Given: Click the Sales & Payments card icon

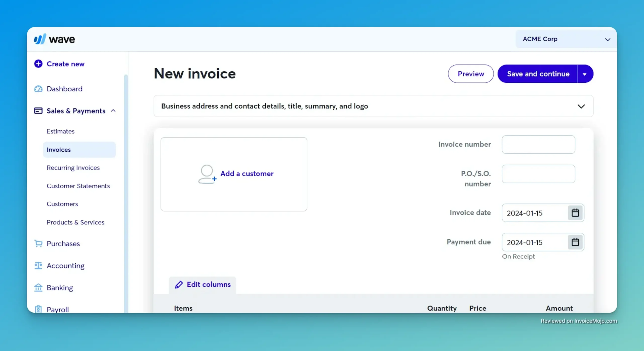Looking at the screenshot, I should (38, 111).
